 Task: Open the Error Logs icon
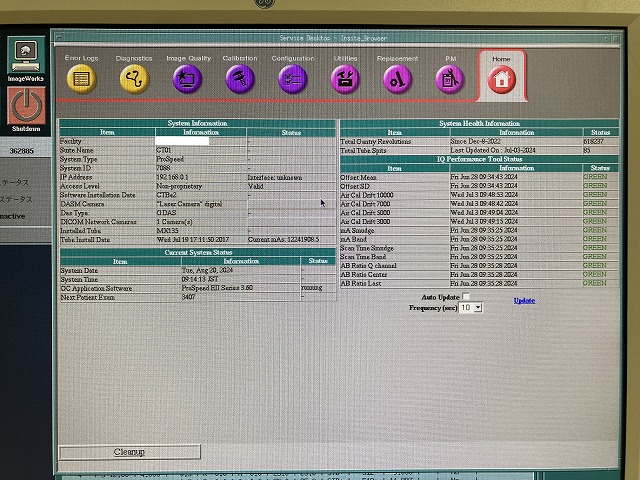coord(81,80)
